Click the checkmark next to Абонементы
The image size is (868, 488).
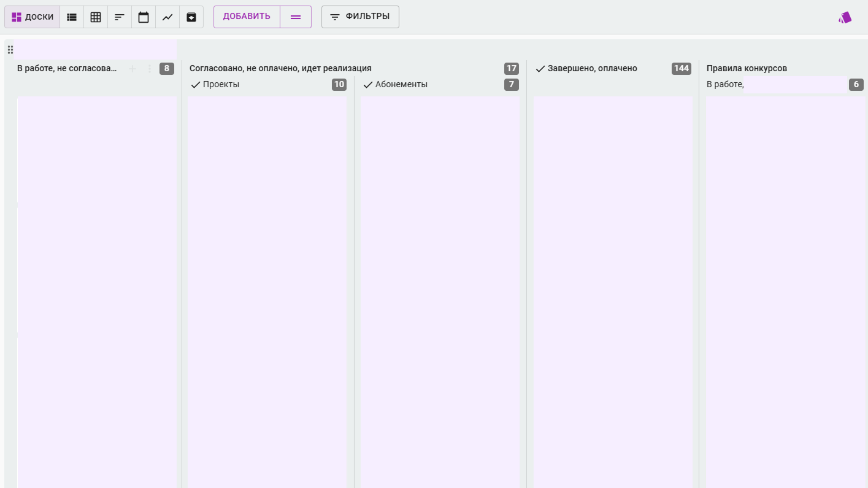tap(368, 85)
